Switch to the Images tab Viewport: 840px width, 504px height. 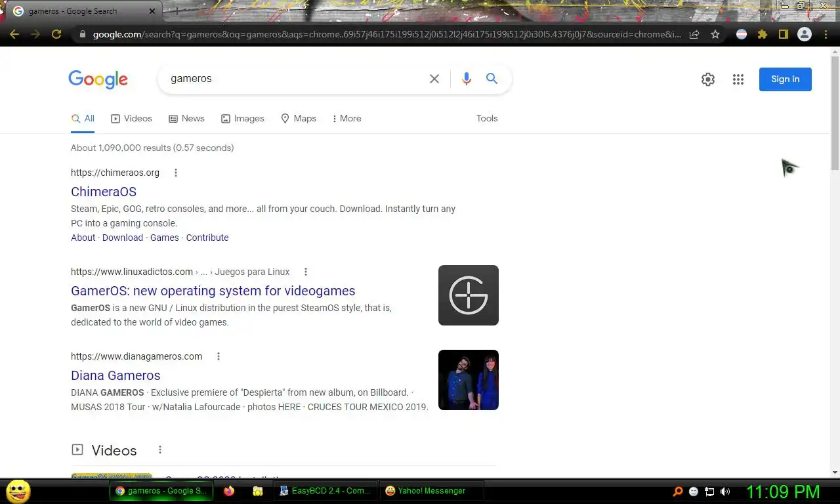coord(242,119)
